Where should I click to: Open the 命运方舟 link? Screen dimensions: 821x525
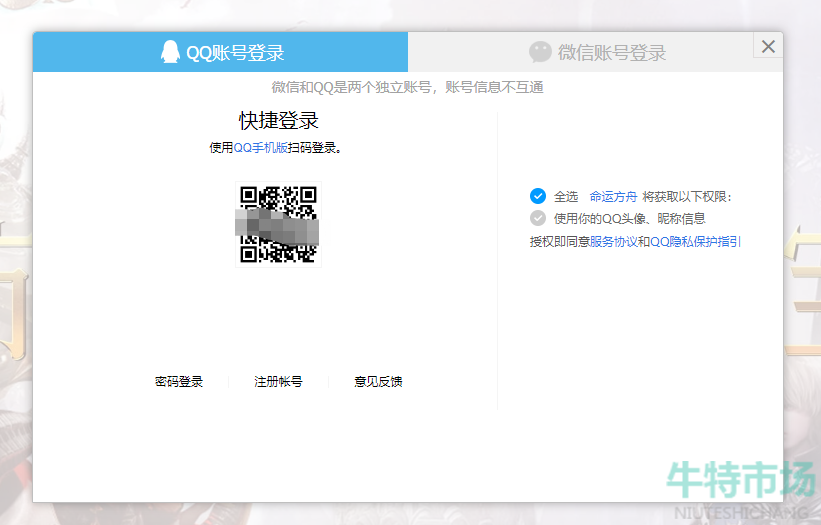[613, 197]
